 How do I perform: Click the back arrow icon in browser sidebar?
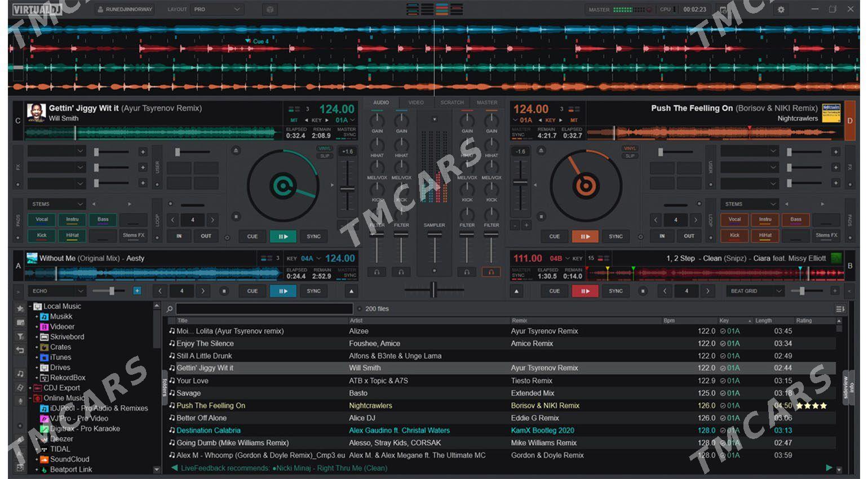pos(20,351)
